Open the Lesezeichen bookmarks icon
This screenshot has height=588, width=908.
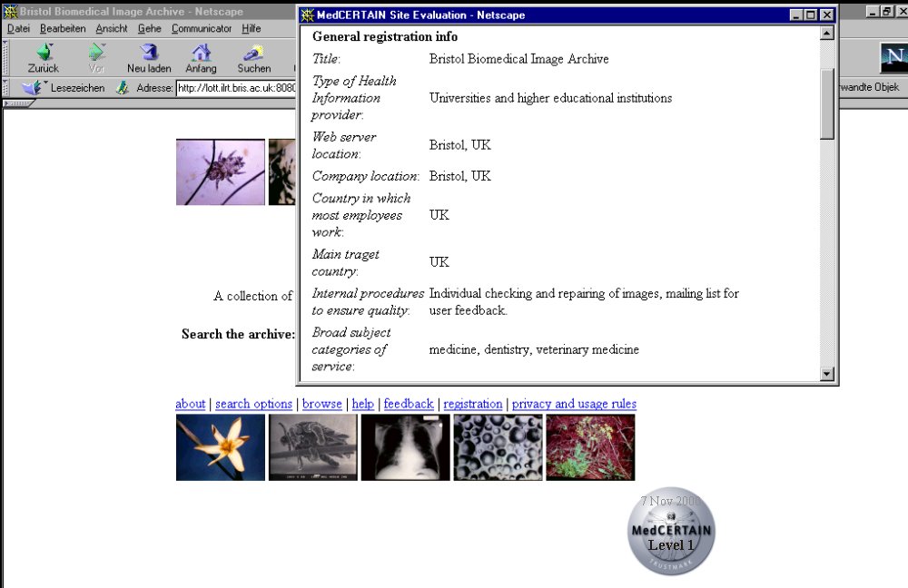(33, 88)
